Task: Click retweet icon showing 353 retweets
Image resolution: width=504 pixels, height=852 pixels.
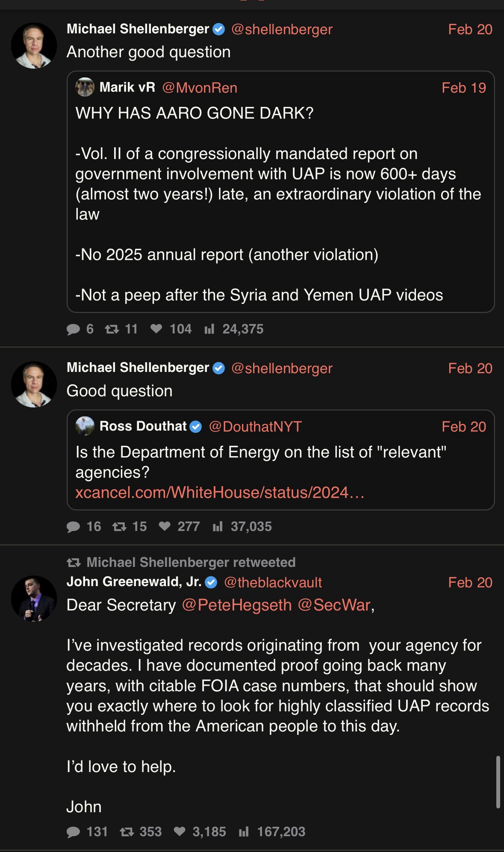Action: [126, 832]
